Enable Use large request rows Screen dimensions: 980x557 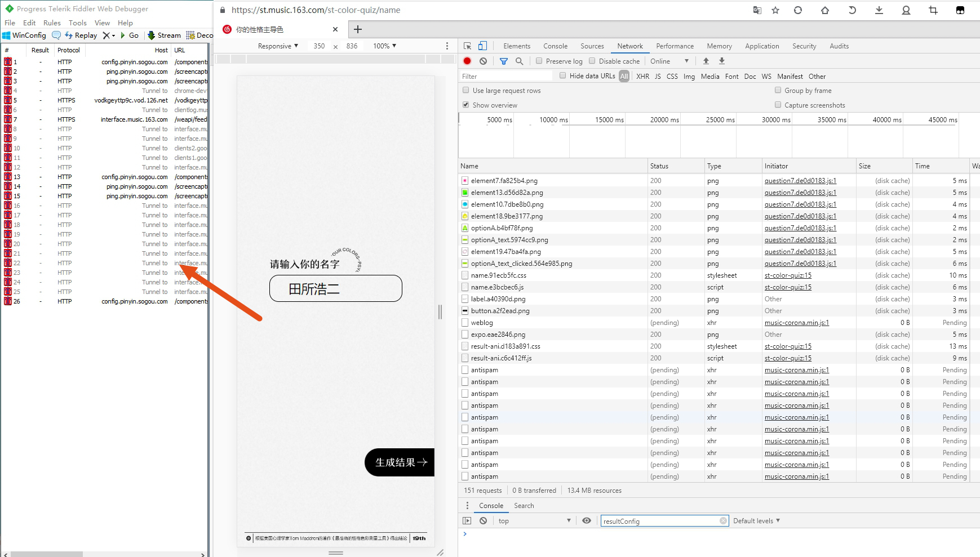point(466,90)
